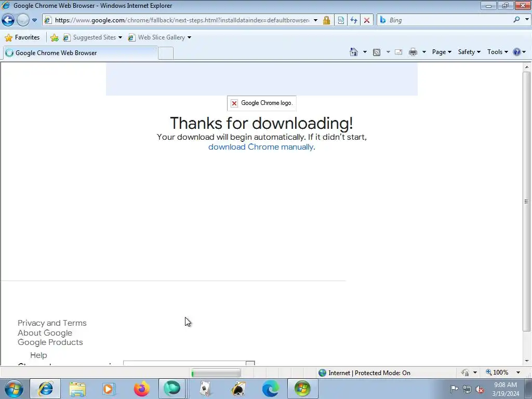
Task: Click the network tray icon
Action: coord(467,390)
